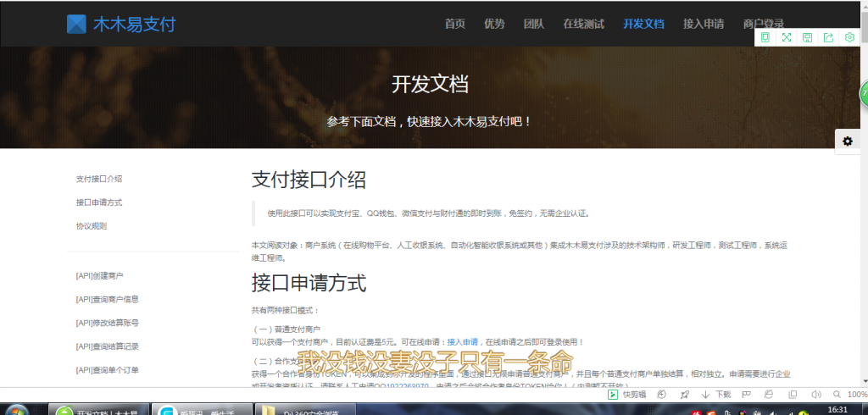Click the 木木易支付 logo icon
Screen dimensions: 868x415
[x=76, y=24]
